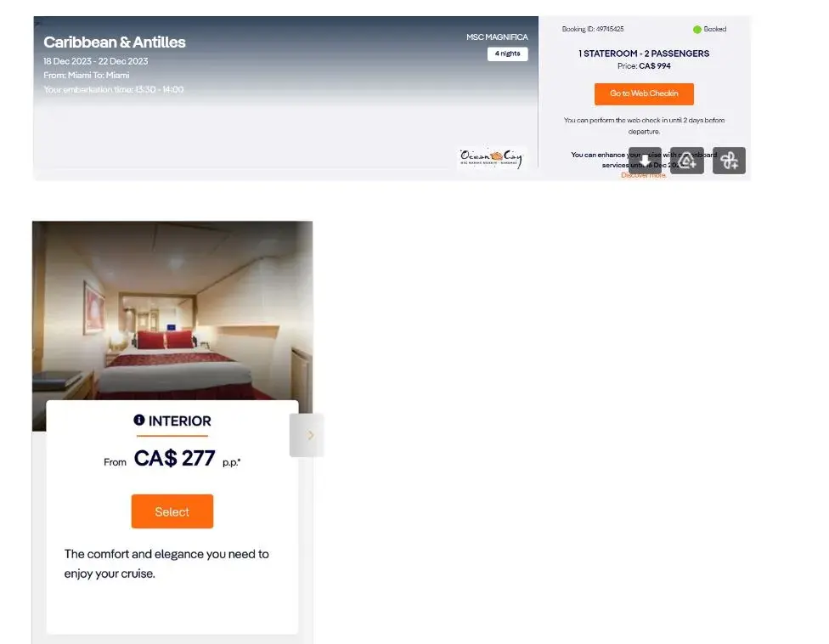829x644 pixels.
Task: Click the add to Google Drive icon
Action: 687,161
